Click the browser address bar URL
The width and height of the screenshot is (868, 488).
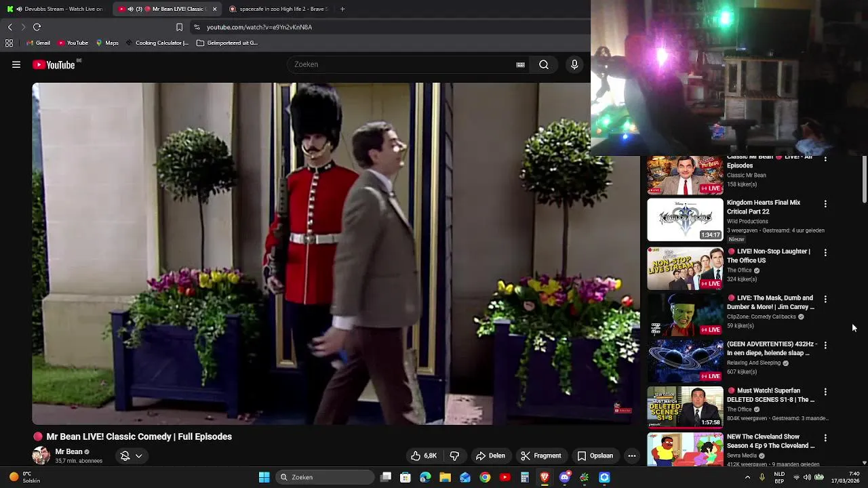(259, 27)
